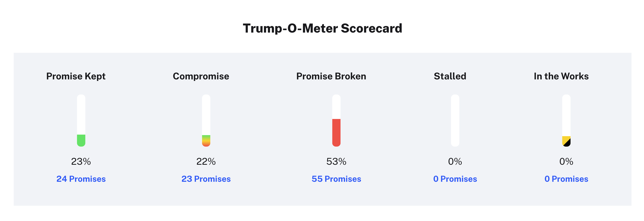Click the Trump-O-Meter Scorecard title
Screen dimensions: 644x221
[322, 28]
